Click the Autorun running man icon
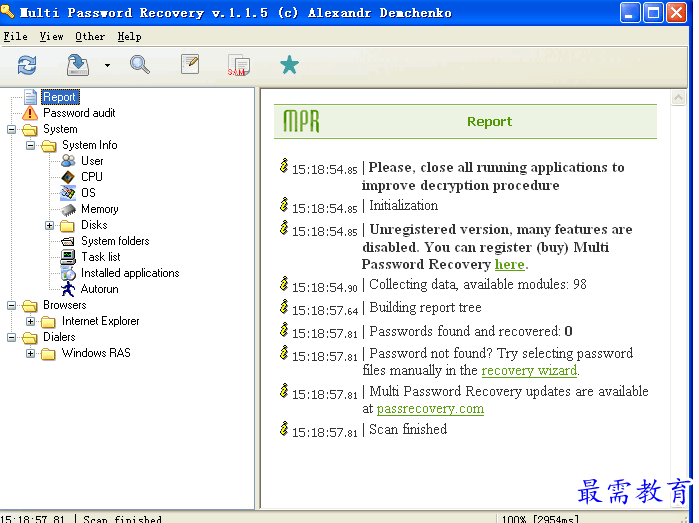The width and height of the screenshot is (699, 523). [68, 289]
